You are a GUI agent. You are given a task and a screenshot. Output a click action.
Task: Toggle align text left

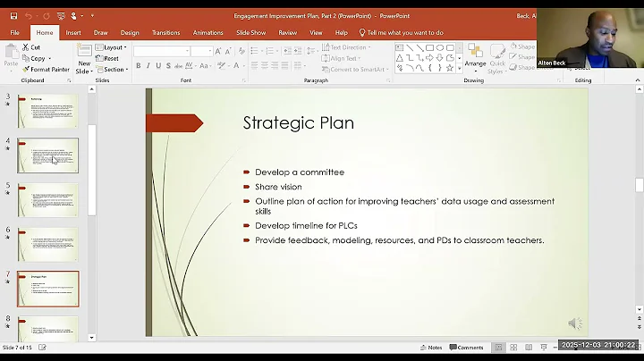coord(255,65)
